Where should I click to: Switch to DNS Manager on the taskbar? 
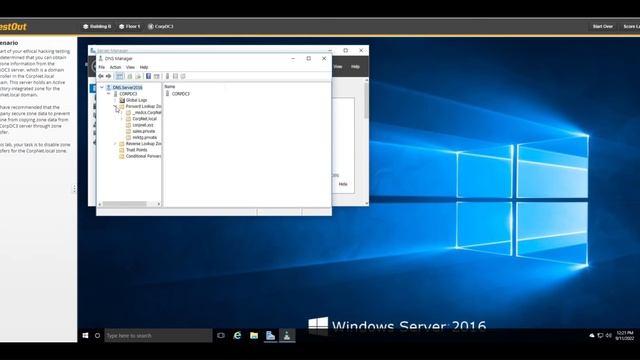pyautogui.click(x=287, y=336)
